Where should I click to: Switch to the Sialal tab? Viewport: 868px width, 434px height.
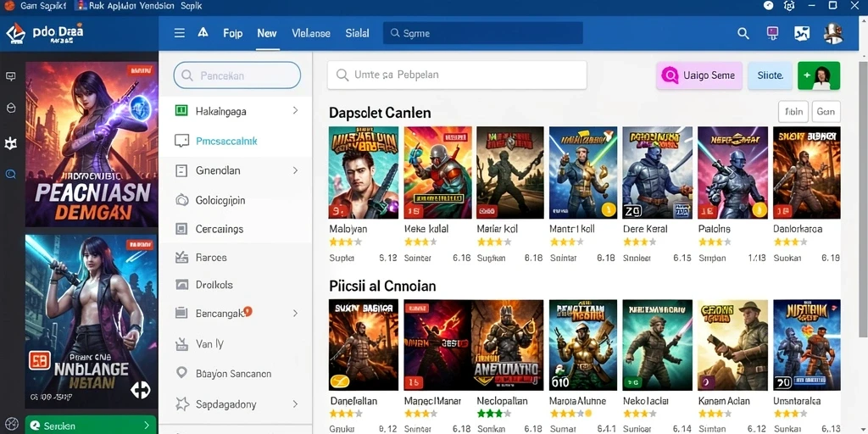pos(357,33)
